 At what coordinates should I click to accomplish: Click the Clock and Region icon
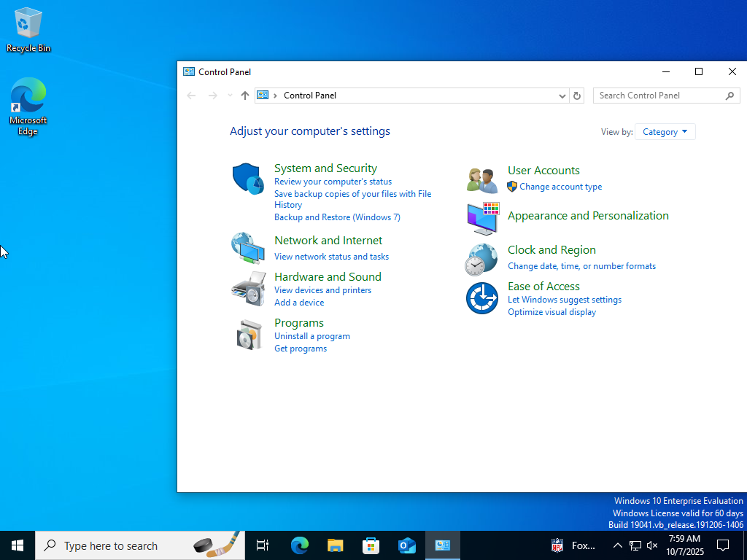(481, 259)
